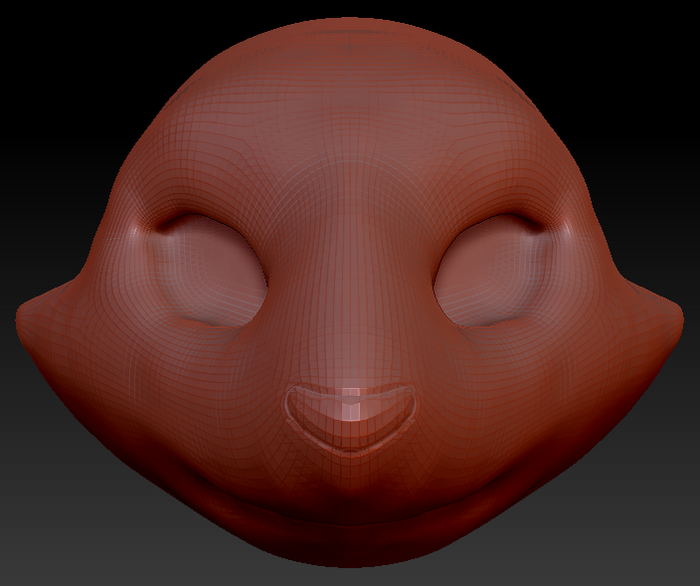This screenshot has width=700, height=586.
Task: Click the nose of the sculpted head
Action: tap(350, 418)
